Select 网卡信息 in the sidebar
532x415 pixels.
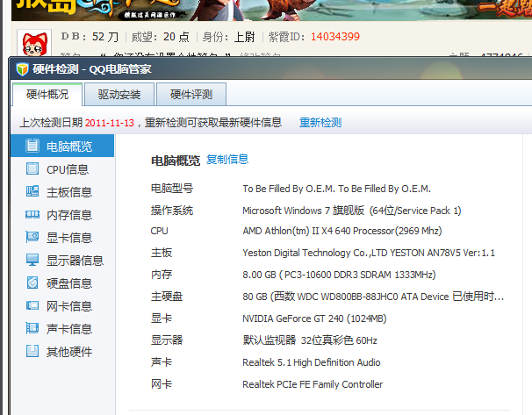(x=62, y=306)
